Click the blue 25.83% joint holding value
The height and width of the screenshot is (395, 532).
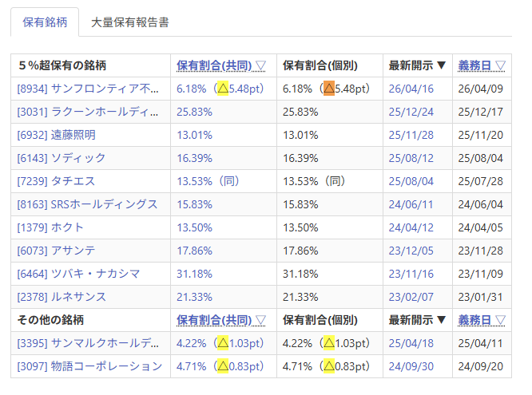tap(194, 112)
